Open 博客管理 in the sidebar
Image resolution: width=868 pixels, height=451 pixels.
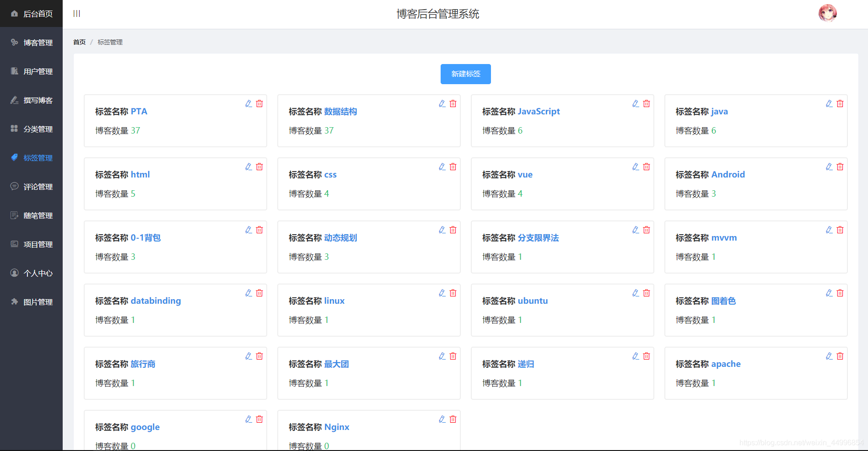(31, 43)
